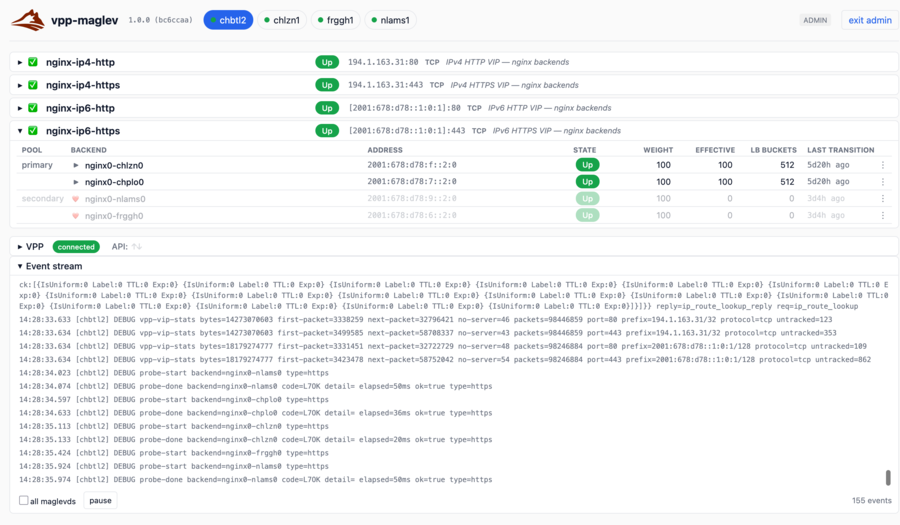Click the nginx-ip6-https frontend name
Image resolution: width=900 pixels, height=525 pixels.
click(x=83, y=131)
